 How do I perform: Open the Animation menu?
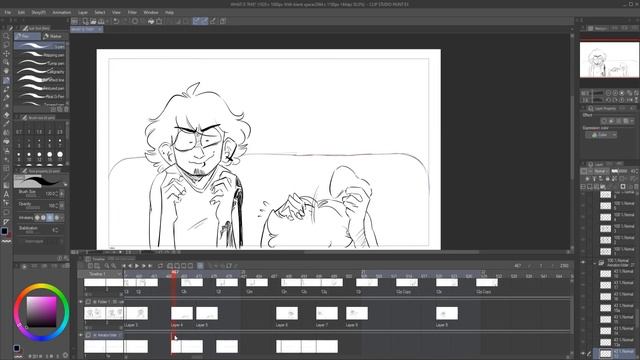[x=62, y=13]
